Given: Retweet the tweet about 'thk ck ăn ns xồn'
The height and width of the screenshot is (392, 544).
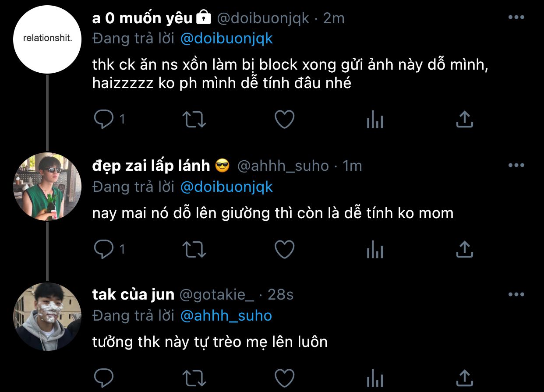Looking at the screenshot, I should (194, 119).
